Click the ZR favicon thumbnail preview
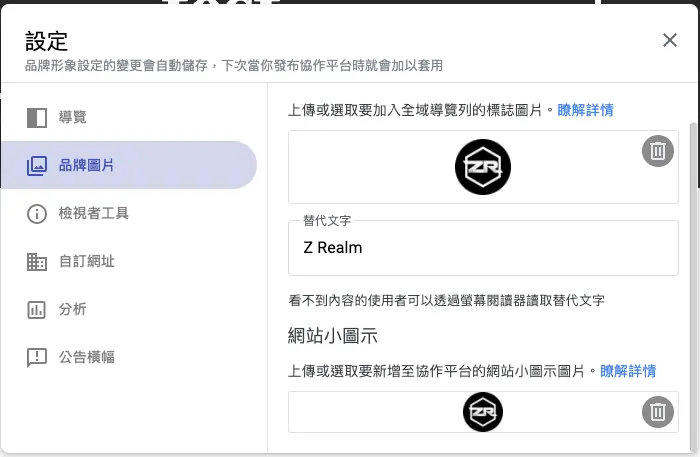 (483, 412)
